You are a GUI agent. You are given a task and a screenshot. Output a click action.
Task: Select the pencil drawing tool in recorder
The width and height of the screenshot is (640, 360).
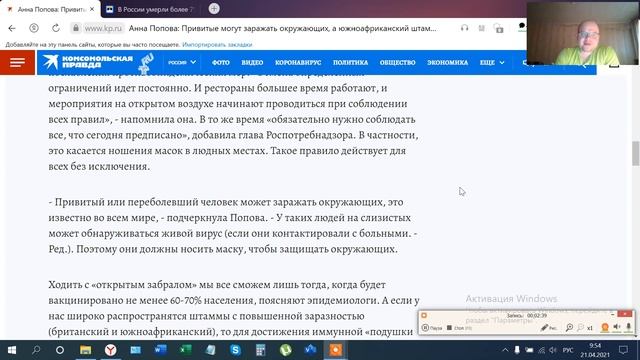[x=549, y=327]
